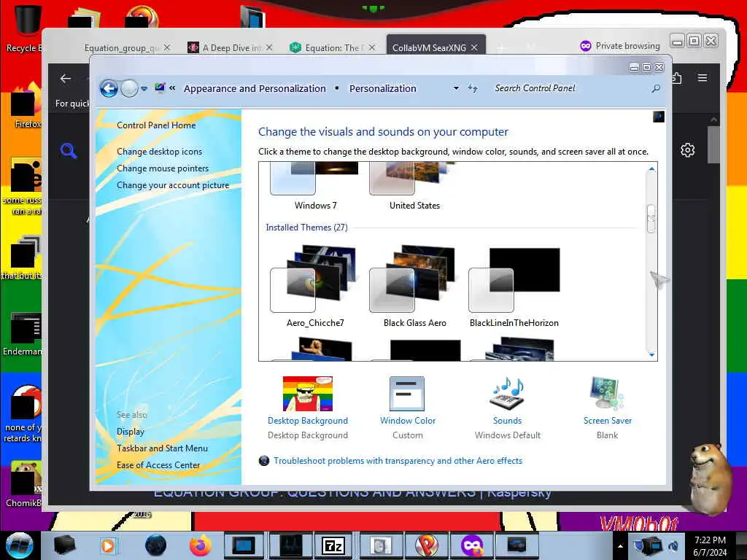Open Change your account picture

[173, 185]
